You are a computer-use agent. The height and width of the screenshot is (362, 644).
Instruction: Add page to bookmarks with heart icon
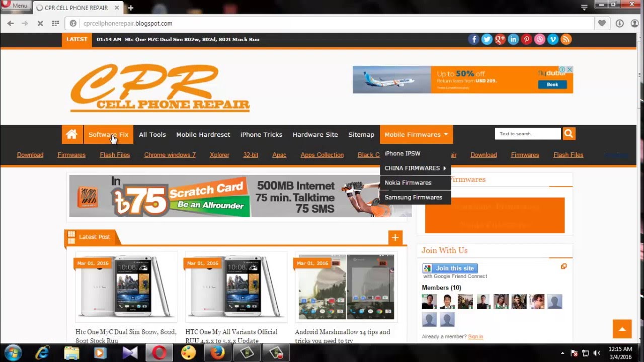pos(602,23)
